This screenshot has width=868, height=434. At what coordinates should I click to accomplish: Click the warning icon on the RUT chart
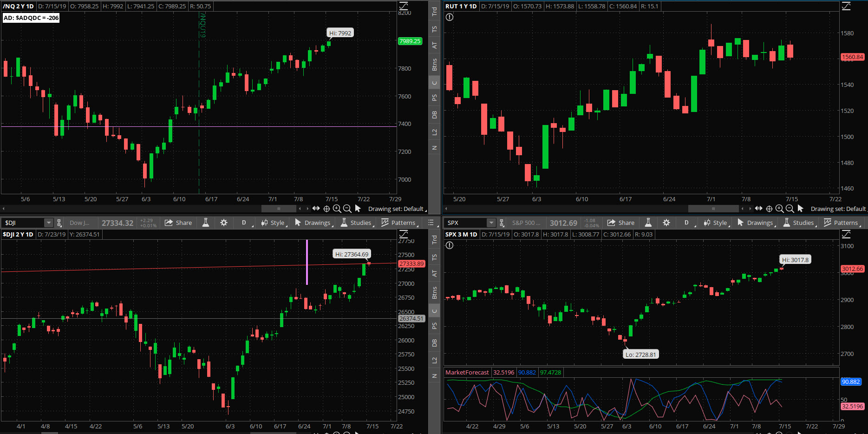coord(450,17)
